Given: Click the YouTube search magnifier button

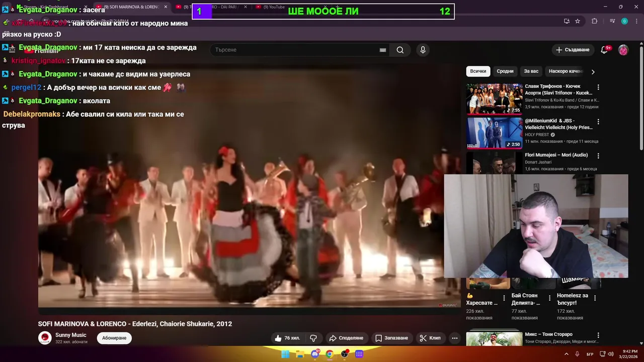Looking at the screenshot, I should [x=400, y=50].
